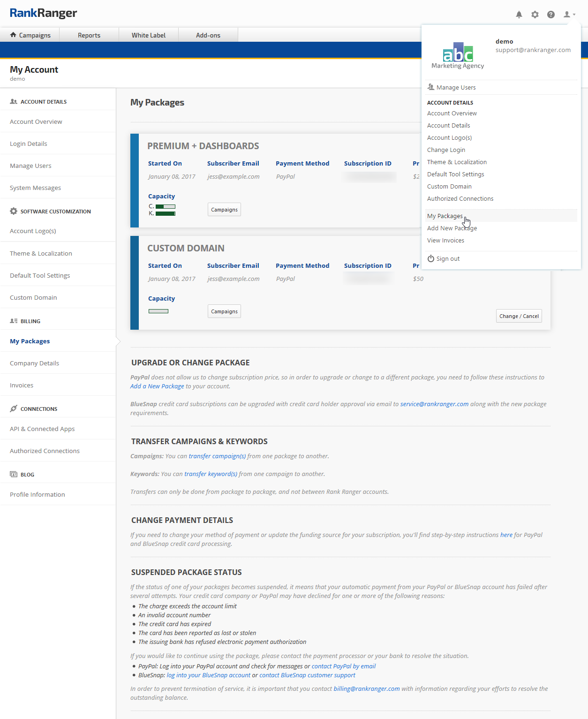The height and width of the screenshot is (719, 588).
Task: Follow the transfer campaign(s) link
Action: 217,456
